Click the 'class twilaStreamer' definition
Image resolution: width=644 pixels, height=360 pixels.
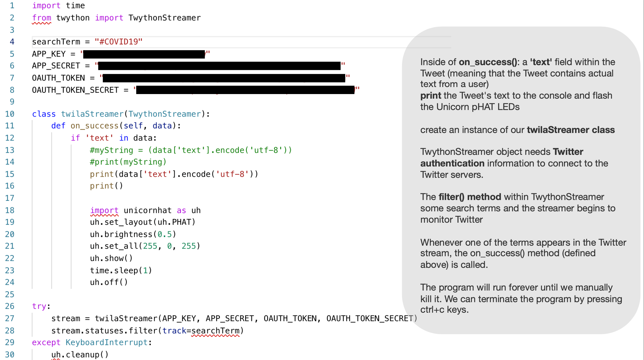pyautogui.click(x=121, y=114)
